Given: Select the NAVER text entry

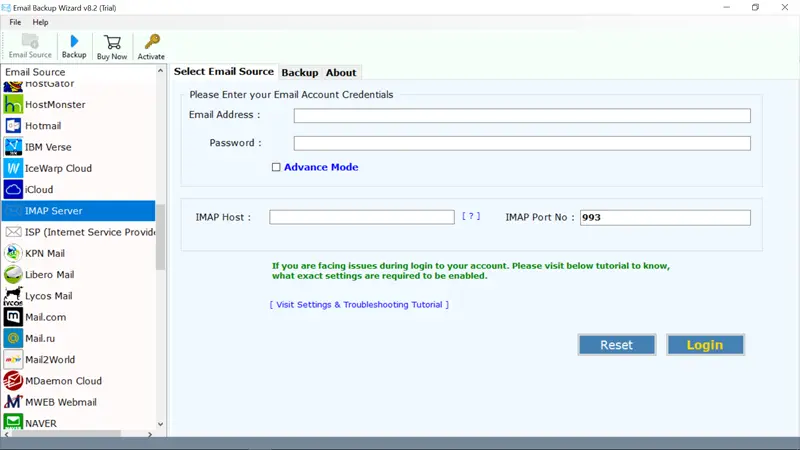Looking at the screenshot, I should click(x=41, y=423).
